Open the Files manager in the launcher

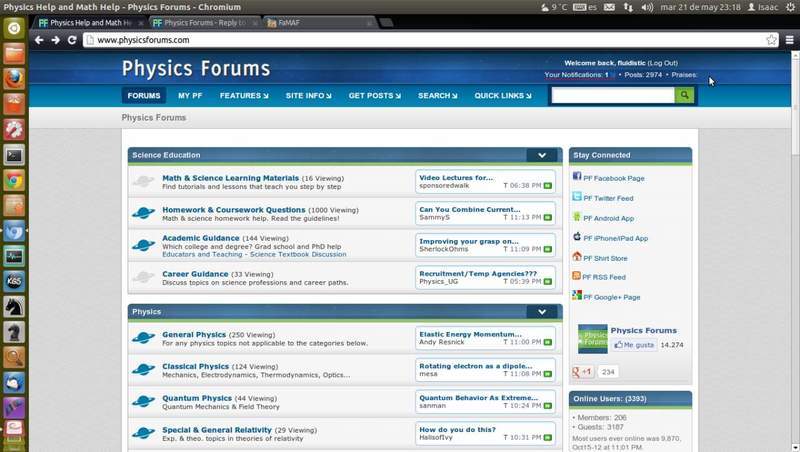tap(14, 53)
